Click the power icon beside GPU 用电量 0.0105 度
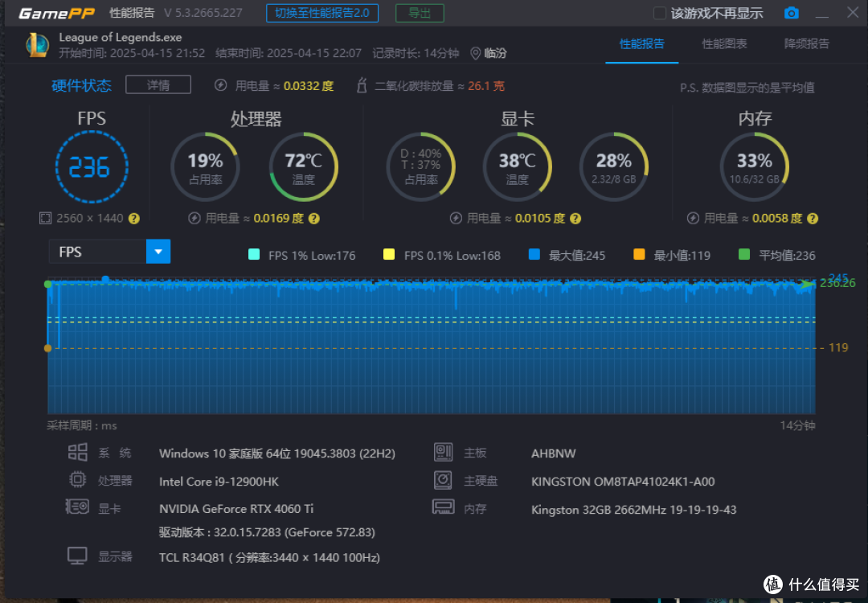 click(456, 218)
